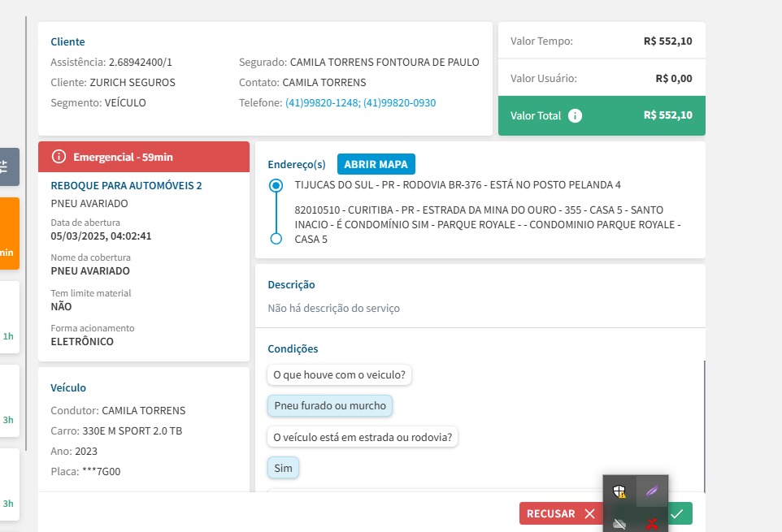The image size is (782, 532).
Task: Click the purple feather tray icon
Action: tap(652, 491)
